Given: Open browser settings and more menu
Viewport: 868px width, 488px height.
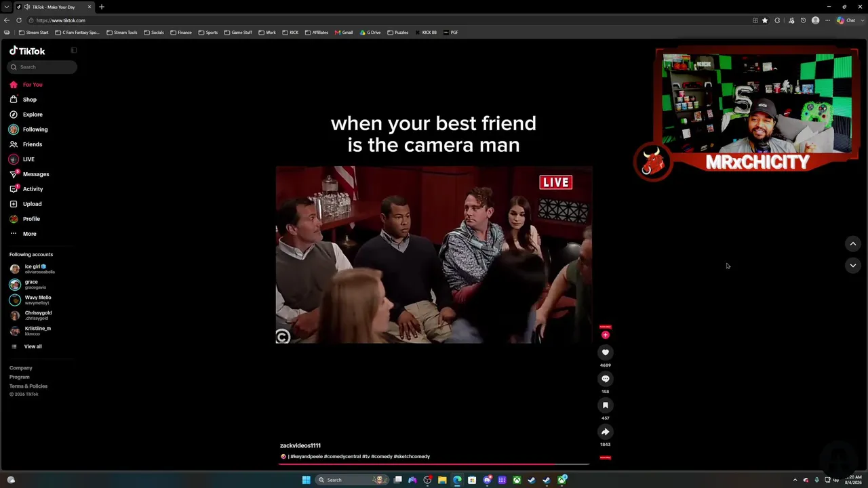Looking at the screenshot, I should click(x=827, y=20).
